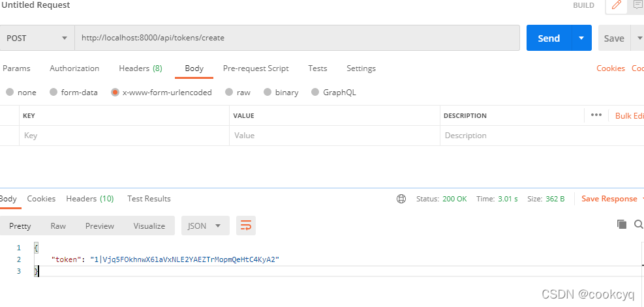Click the KEY column header

(x=29, y=116)
